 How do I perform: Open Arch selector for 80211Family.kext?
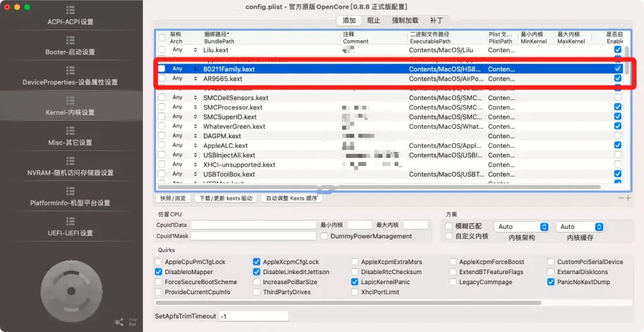[184, 69]
